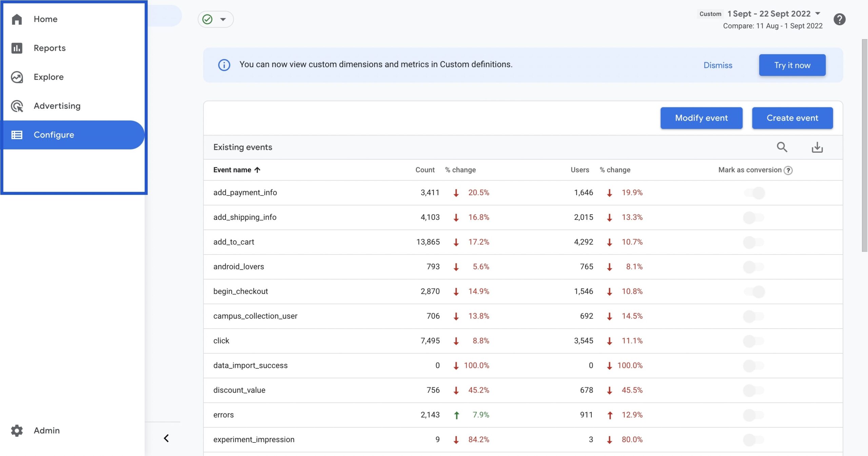Toggle conversion for add_payment_info

pyautogui.click(x=754, y=193)
